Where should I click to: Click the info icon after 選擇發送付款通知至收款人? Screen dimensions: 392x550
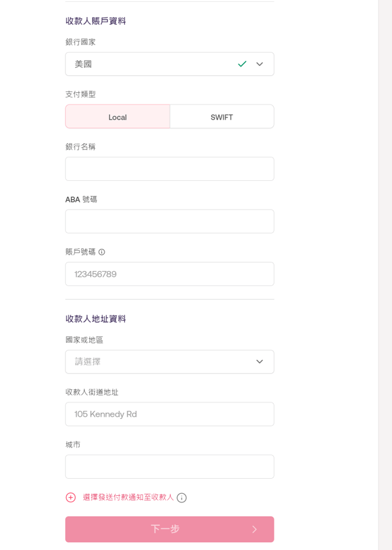[x=182, y=498]
